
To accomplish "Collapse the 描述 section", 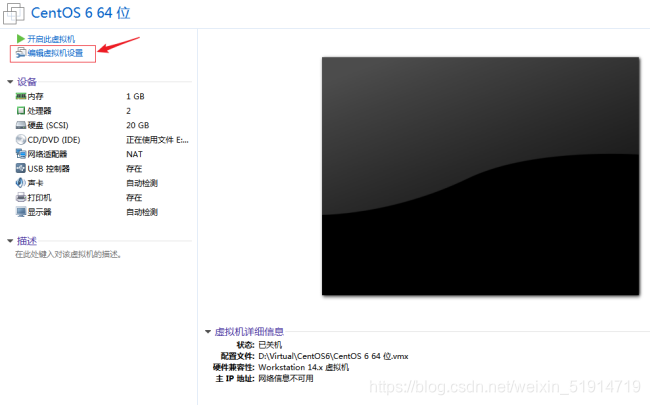I will pyautogui.click(x=10, y=241).
